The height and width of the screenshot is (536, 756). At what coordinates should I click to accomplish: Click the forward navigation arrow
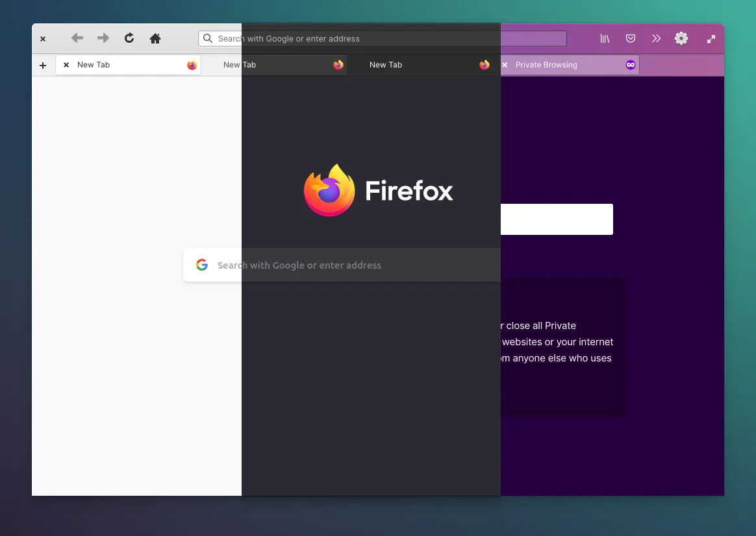pyautogui.click(x=103, y=38)
